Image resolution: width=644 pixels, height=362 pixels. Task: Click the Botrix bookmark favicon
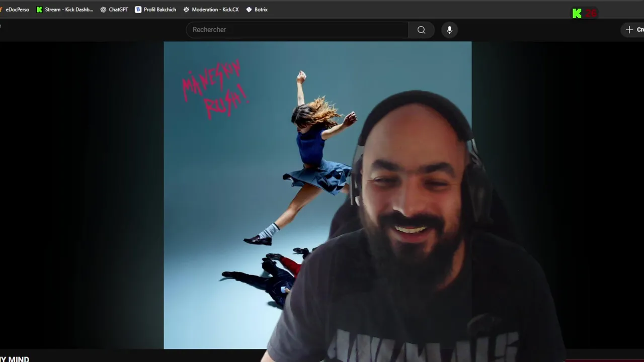click(249, 10)
